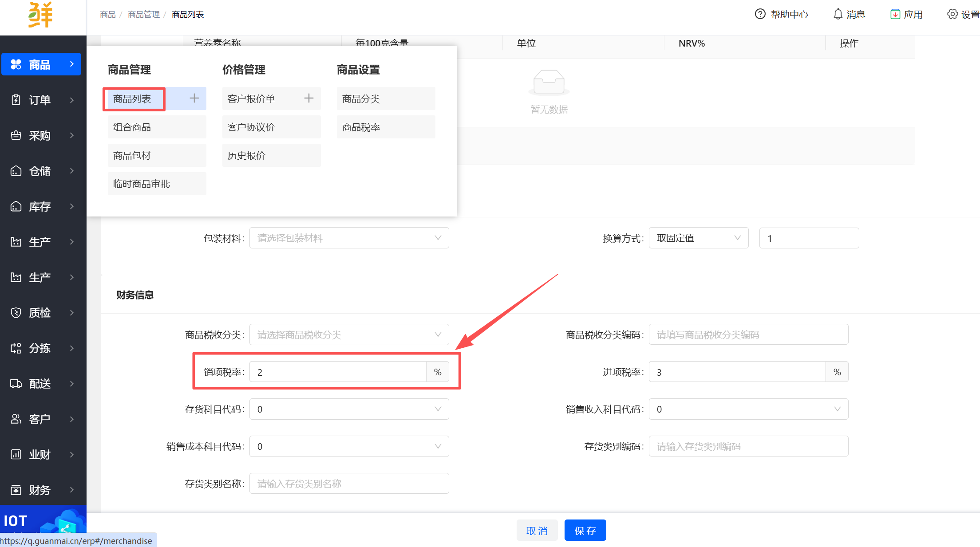Click 商品管理 breadcrumb link
980x547 pixels.
click(143, 15)
